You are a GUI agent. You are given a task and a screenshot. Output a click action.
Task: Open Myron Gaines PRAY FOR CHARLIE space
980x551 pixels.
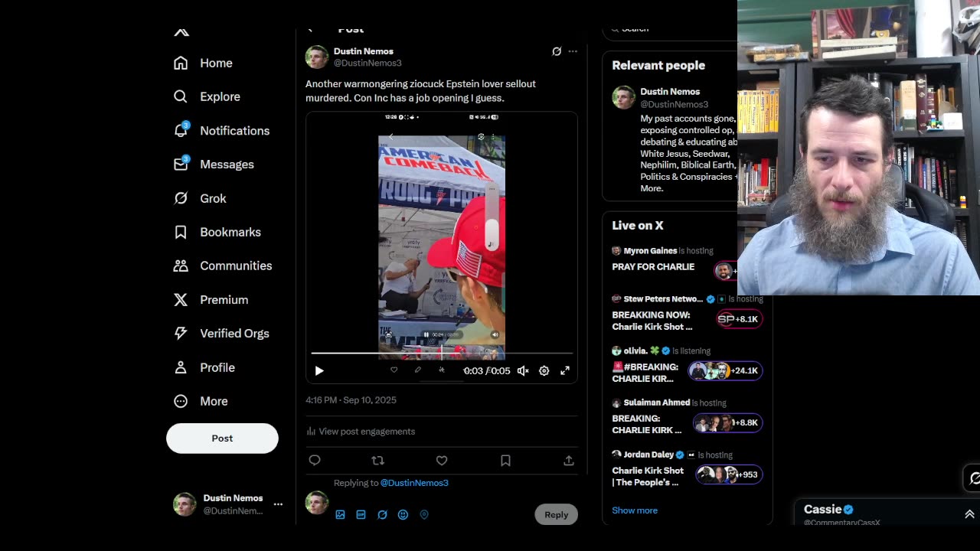pos(675,260)
